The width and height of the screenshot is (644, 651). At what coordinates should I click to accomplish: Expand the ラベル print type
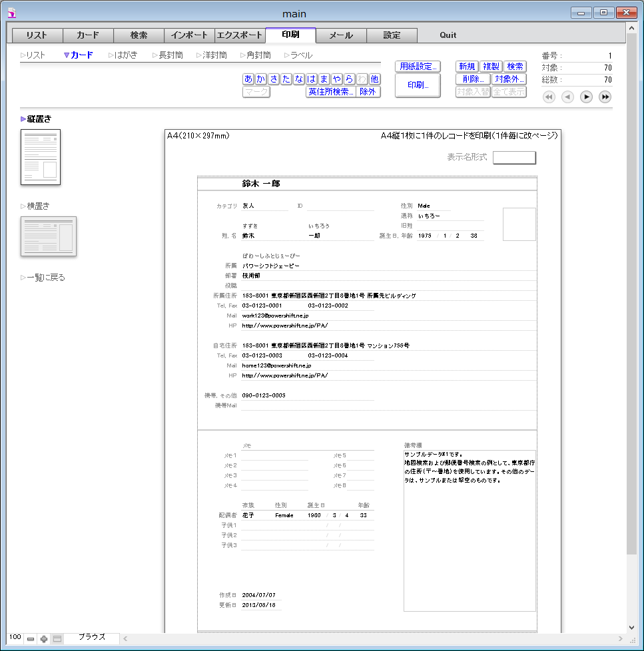coord(299,55)
